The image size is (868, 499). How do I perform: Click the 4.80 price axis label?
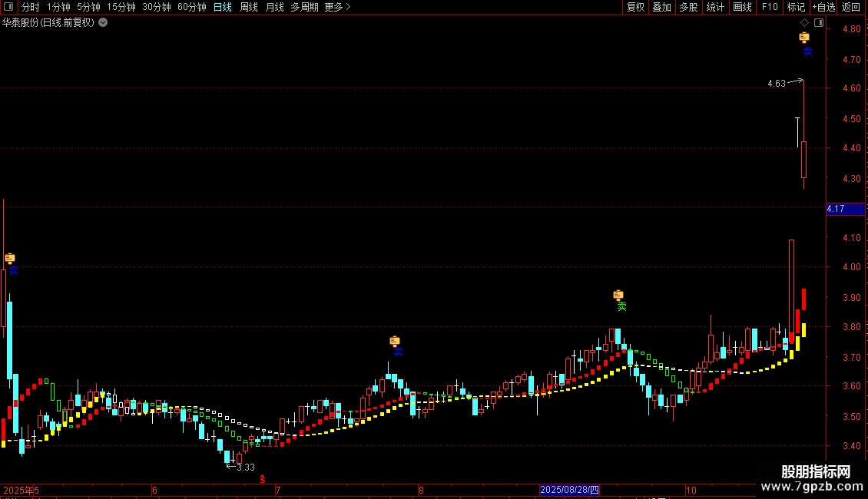click(851, 28)
